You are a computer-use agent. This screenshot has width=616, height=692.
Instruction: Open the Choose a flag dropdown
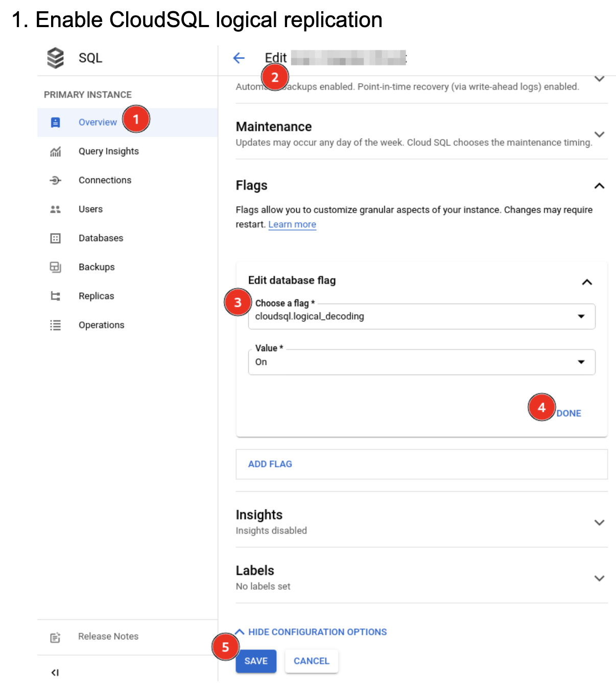tap(582, 316)
